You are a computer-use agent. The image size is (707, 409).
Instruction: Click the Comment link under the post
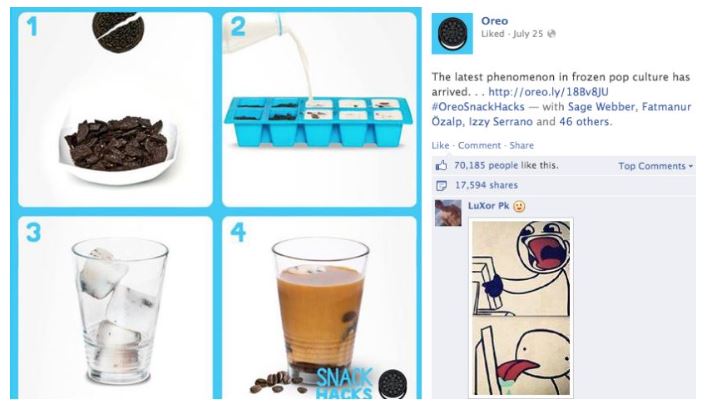tap(479, 145)
